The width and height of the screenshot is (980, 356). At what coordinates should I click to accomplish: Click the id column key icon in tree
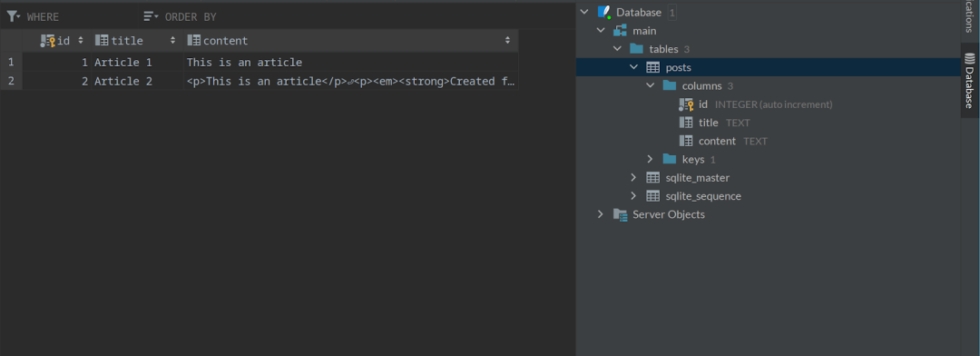[x=686, y=104]
